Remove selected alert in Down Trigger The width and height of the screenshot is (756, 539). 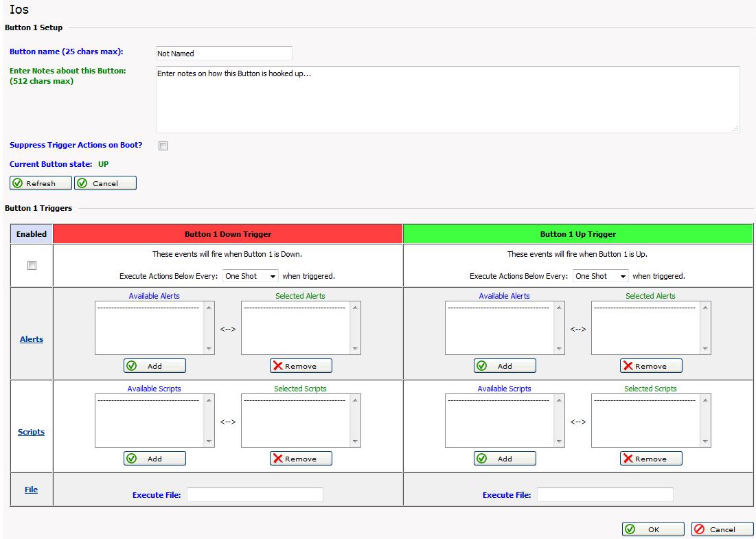tap(301, 366)
